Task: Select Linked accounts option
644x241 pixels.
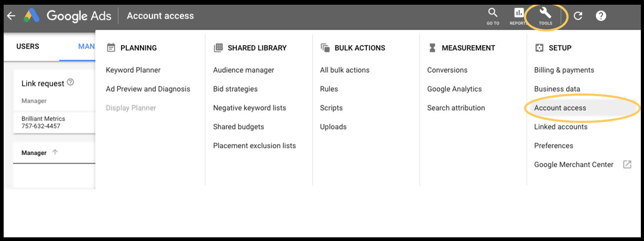Action: (561, 127)
